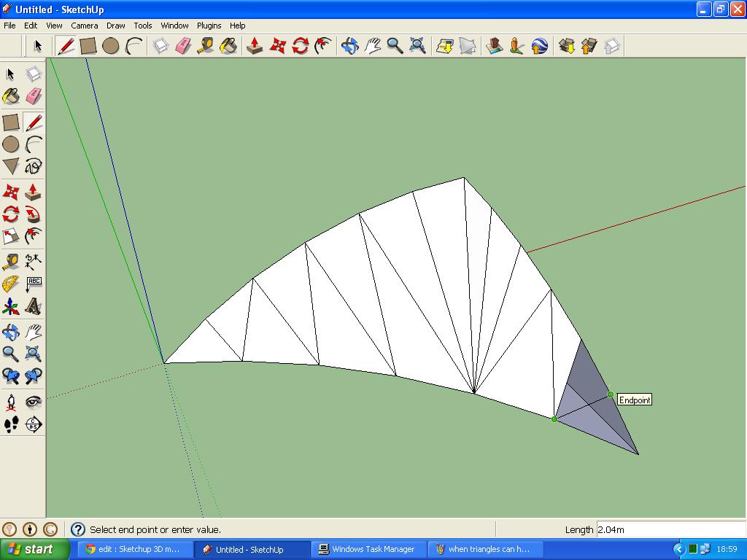Open the Edit menu
Image resolution: width=747 pixels, height=560 pixels.
point(31,26)
